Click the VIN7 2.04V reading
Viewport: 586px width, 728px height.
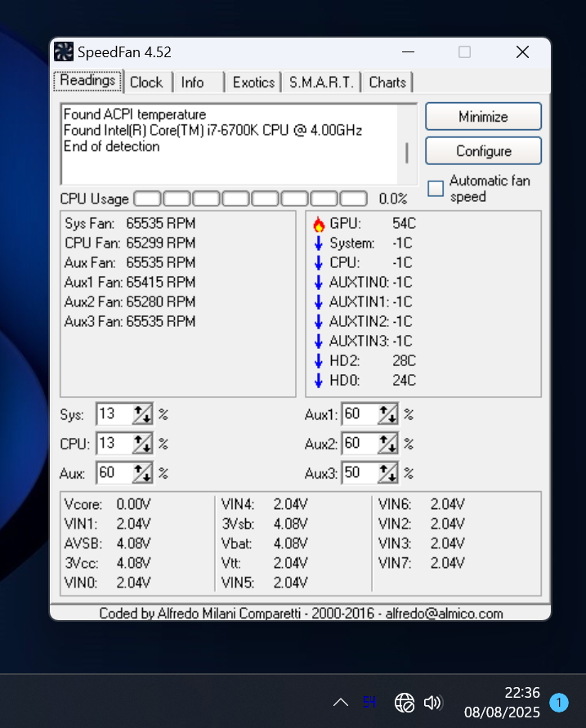[422, 563]
